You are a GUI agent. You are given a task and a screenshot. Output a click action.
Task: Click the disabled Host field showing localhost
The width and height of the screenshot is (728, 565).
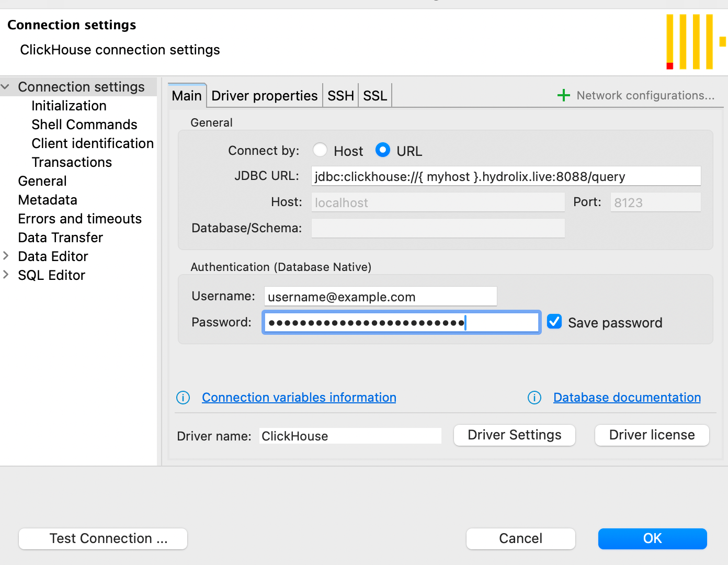(438, 202)
